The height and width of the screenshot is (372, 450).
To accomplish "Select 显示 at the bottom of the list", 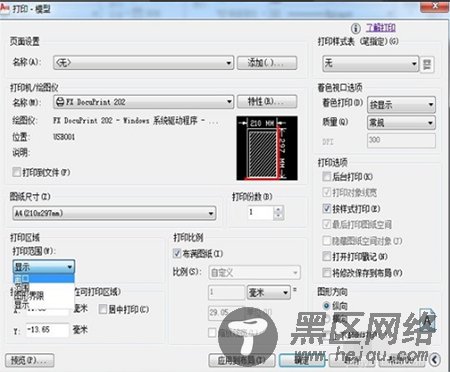I will (x=44, y=304).
